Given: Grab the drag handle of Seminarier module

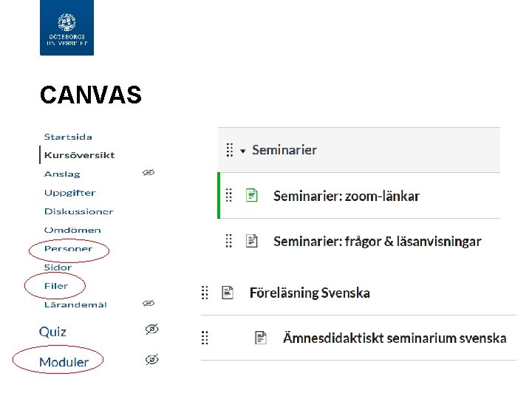Looking at the screenshot, I should (x=229, y=150).
